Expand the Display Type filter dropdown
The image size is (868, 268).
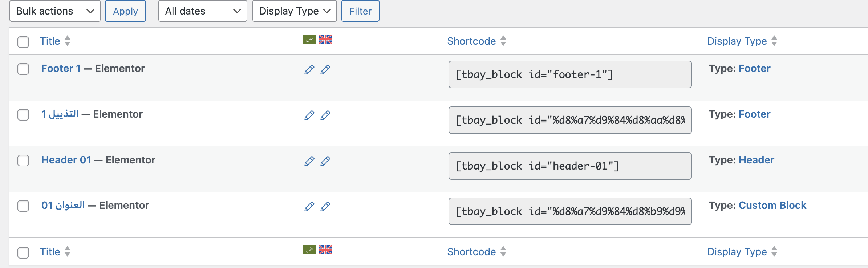pyautogui.click(x=295, y=11)
